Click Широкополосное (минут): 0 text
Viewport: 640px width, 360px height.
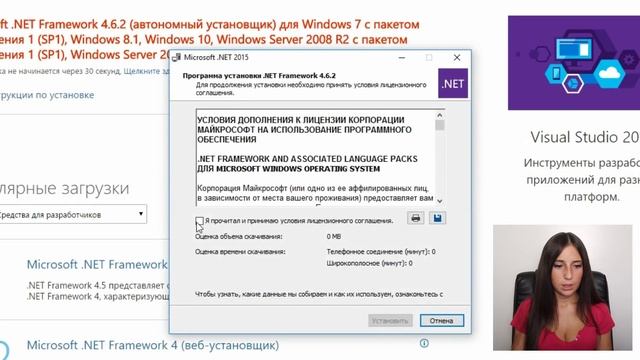pyautogui.click(x=369, y=263)
